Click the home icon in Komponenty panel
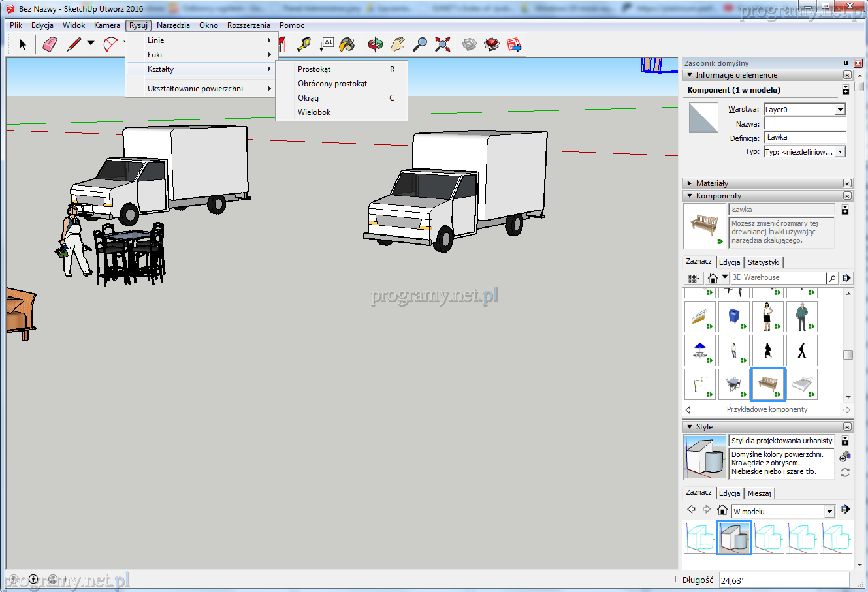868x592 pixels. [713, 278]
